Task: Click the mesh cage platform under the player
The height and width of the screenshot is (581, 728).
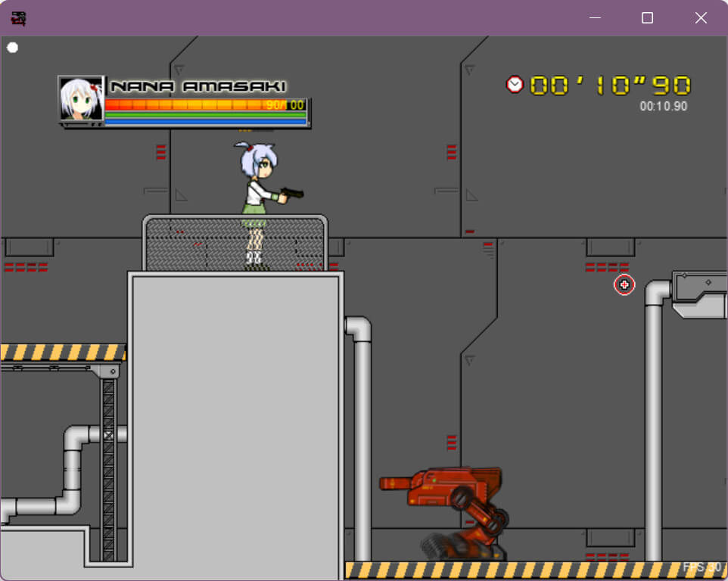Action: click(235, 244)
